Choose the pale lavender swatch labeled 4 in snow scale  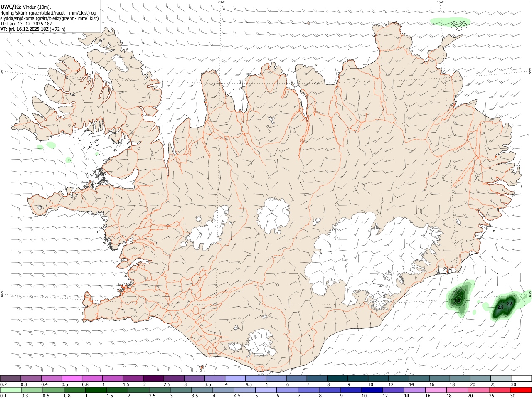coord(235,378)
